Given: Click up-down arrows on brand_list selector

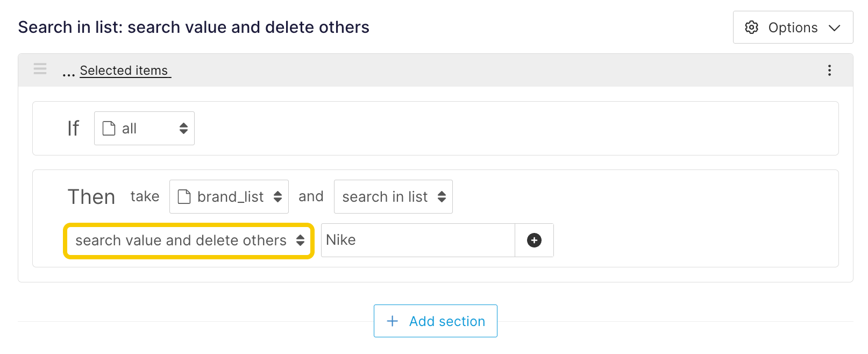Looking at the screenshot, I should point(278,197).
